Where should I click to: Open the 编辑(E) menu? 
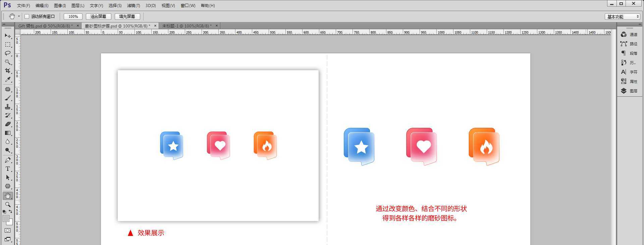(42, 6)
